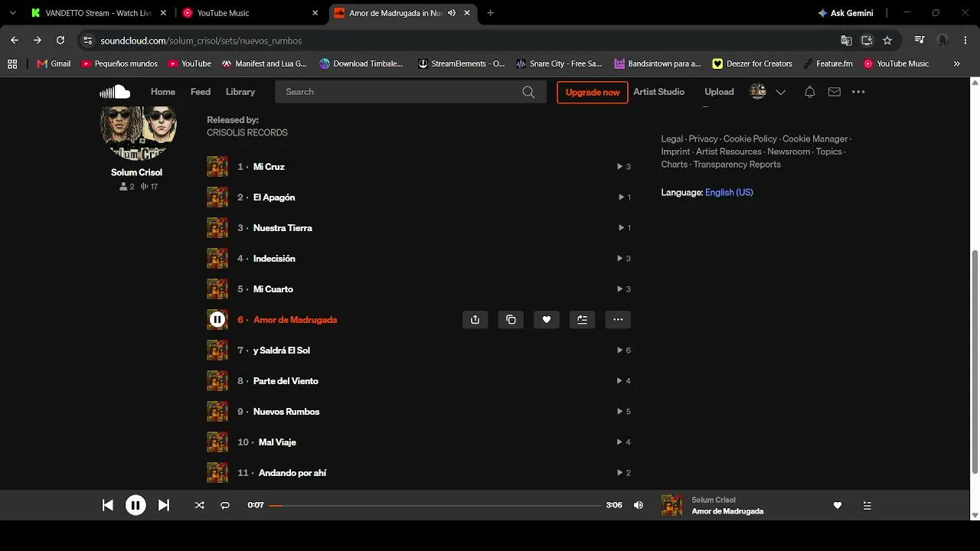This screenshot has height=551, width=980.
Task: Switch to VANDETTO Stream browser tab
Action: tap(98, 13)
